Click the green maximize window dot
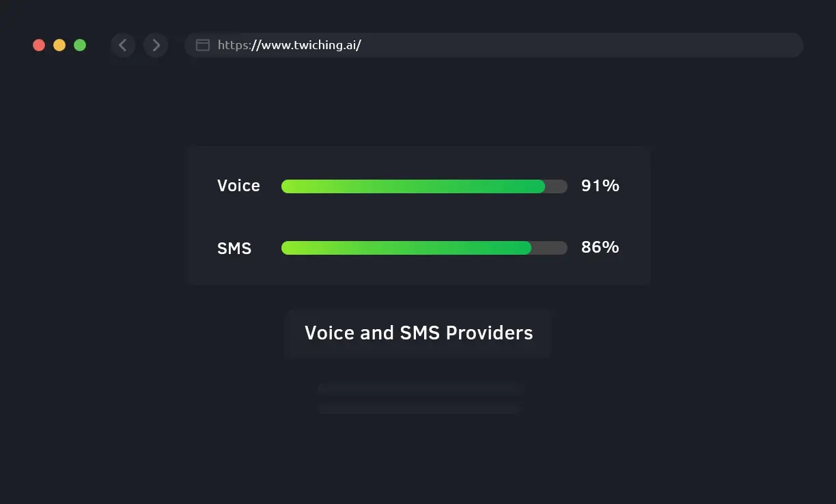 pyautogui.click(x=80, y=45)
